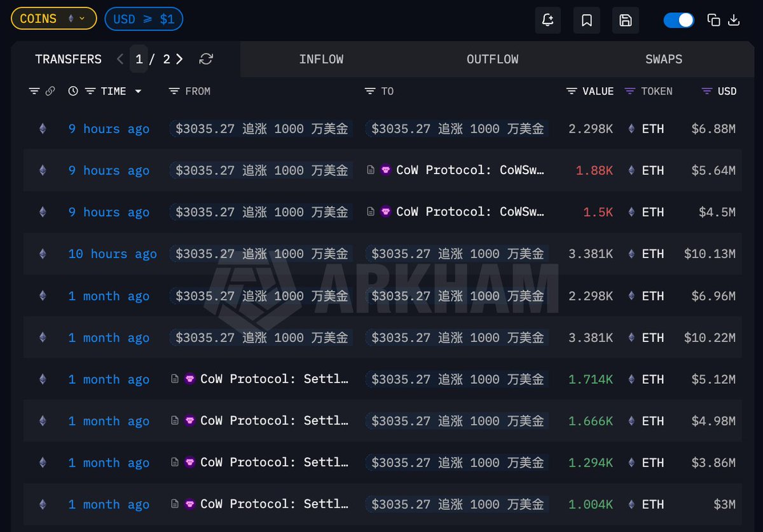Open the COINS filter dropdown
Screen dimensions: 763x532
pyautogui.click(x=54, y=19)
